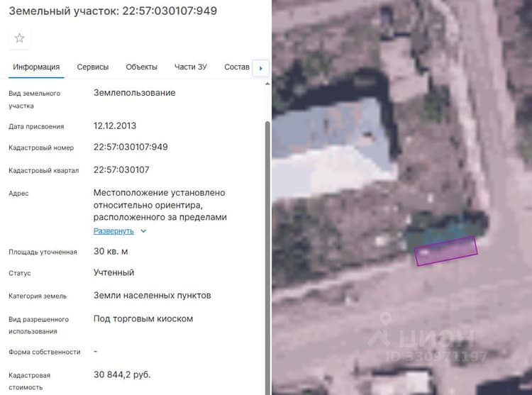Click the cadastral number value 22:57:030107:949
Screen dimensions: 532x395
pyautogui.click(x=131, y=148)
